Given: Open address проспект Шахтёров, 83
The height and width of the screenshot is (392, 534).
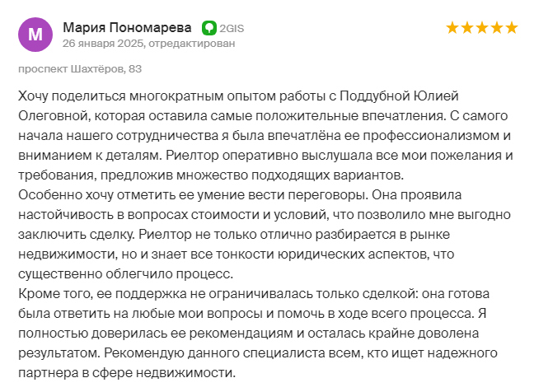Looking at the screenshot, I should (80, 69).
